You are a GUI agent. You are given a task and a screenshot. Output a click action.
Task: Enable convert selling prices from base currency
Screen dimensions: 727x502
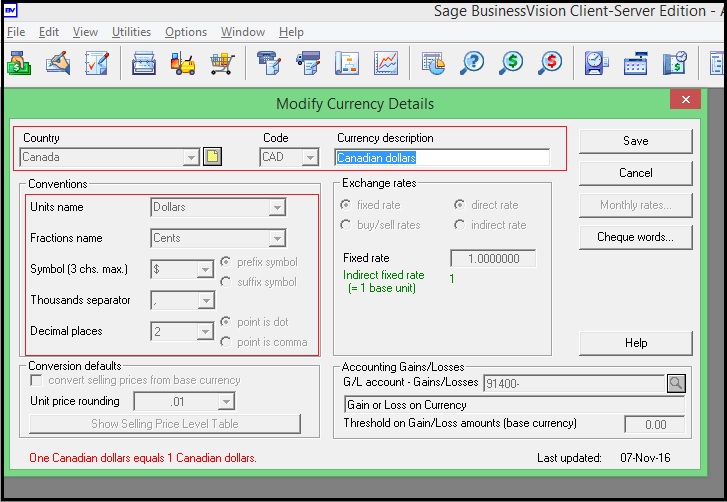point(37,380)
